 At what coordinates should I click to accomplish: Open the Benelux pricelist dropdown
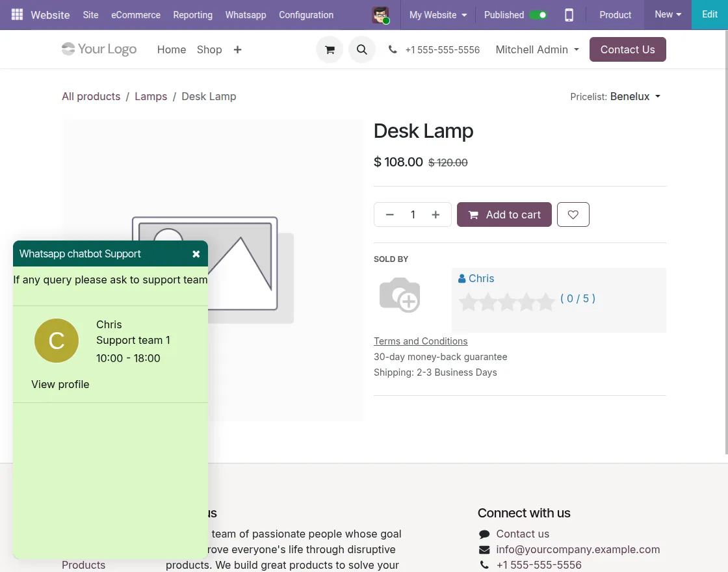pyautogui.click(x=635, y=97)
